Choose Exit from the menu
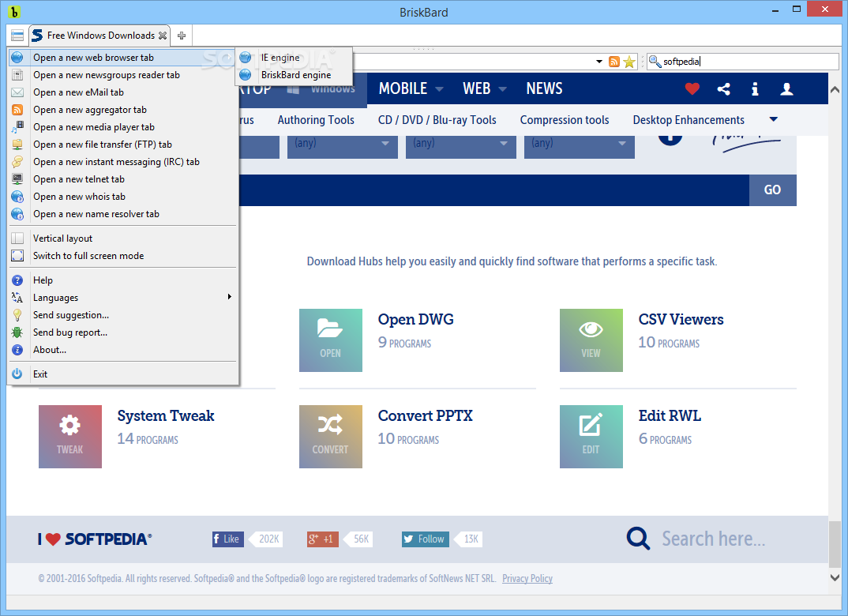848x616 pixels. pos(122,374)
